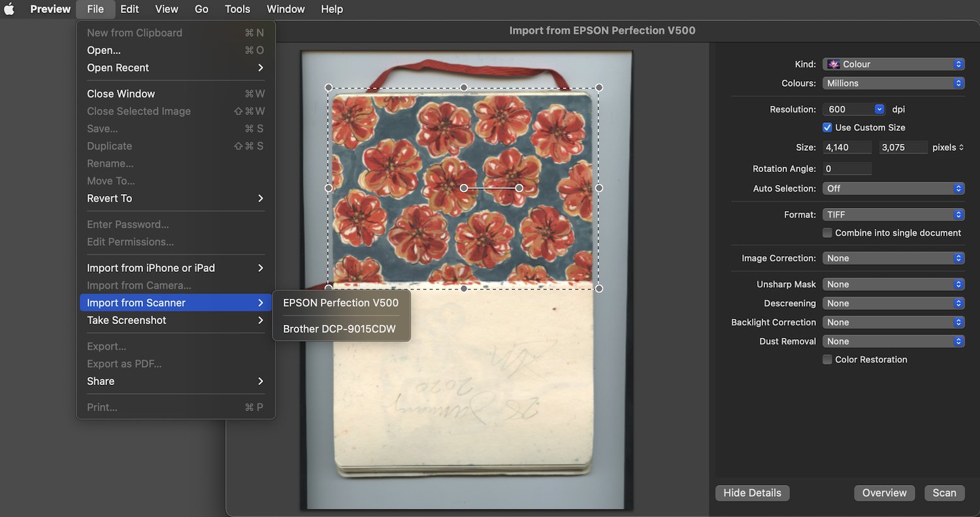This screenshot has height=517, width=980.
Task: Click the Kind colour flower icon
Action: click(x=833, y=64)
